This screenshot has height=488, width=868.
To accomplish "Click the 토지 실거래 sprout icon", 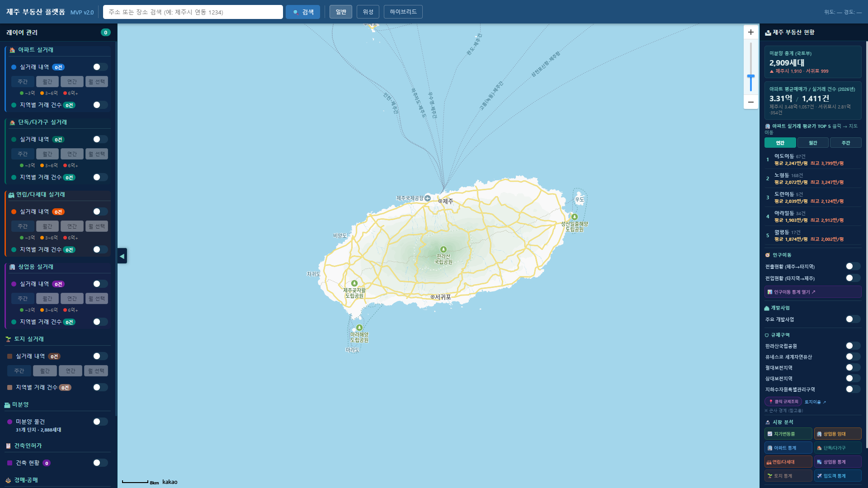I will [x=8, y=339].
